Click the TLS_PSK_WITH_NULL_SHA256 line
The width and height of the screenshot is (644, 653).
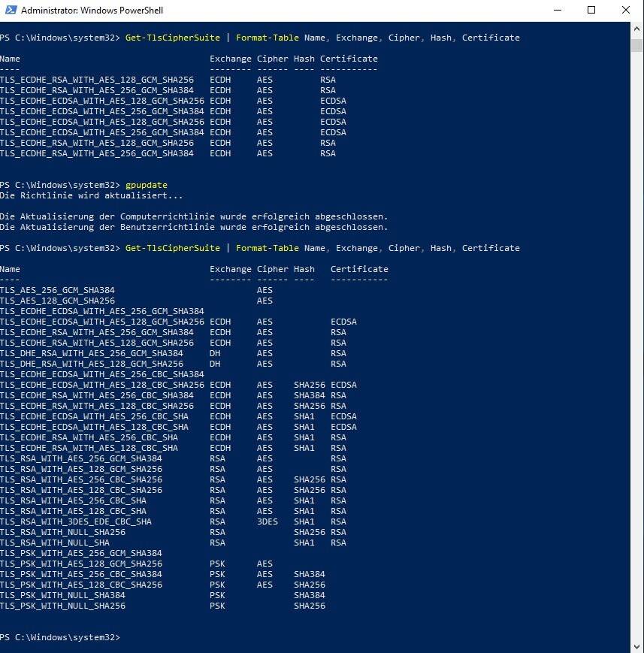pos(62,606)
